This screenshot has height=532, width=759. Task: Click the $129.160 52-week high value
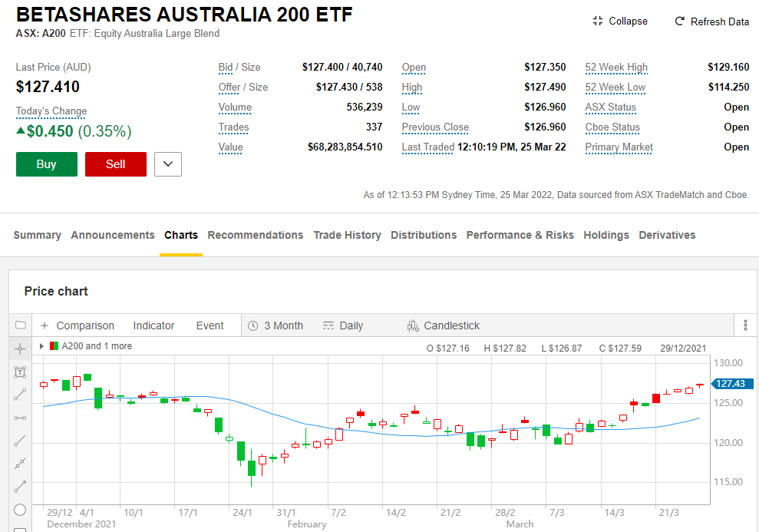click(x=728, y=68)
